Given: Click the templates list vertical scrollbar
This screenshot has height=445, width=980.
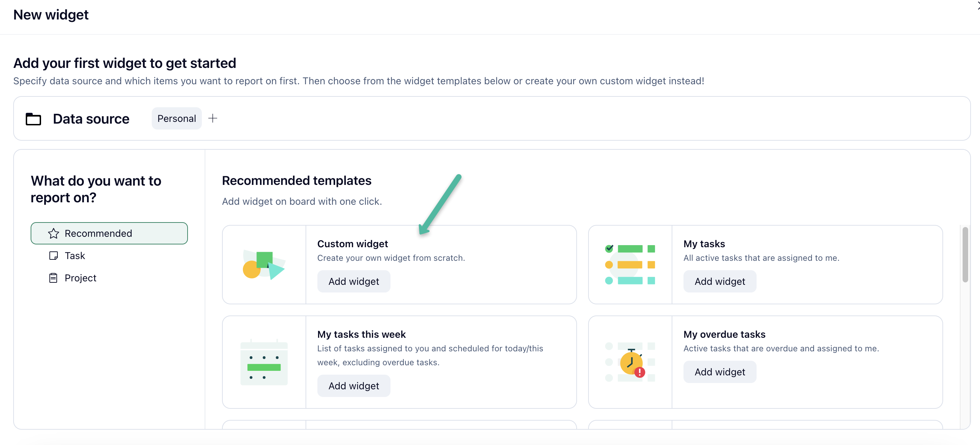Looking at the screenshot, I should [x=965, y=255].
